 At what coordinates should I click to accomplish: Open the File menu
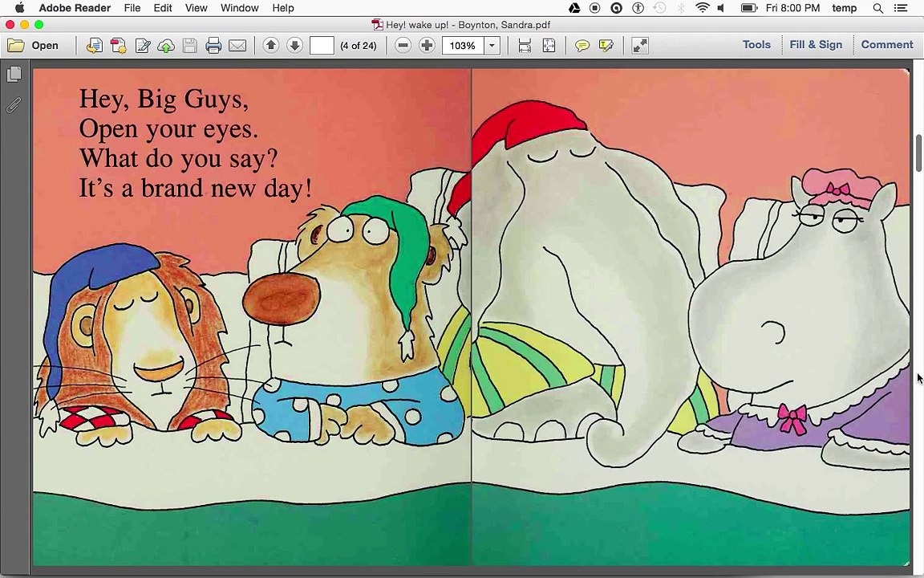point(132,8)
